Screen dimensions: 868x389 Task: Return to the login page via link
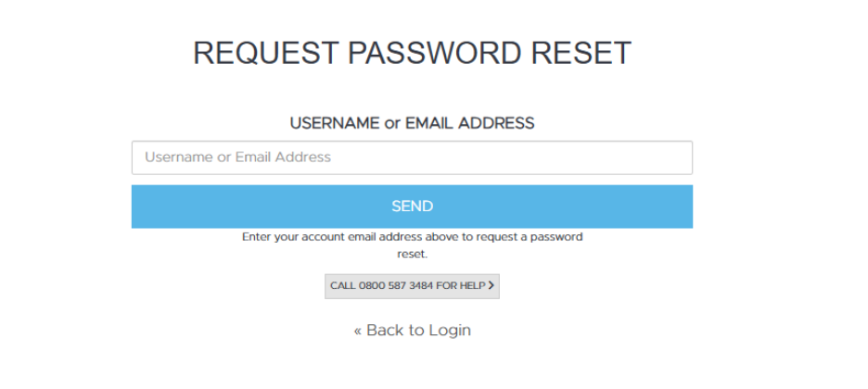pyautogui.click(x=412, y=331)
